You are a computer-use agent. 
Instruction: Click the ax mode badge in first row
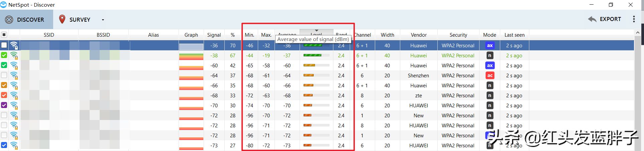(x=490, y=46)
